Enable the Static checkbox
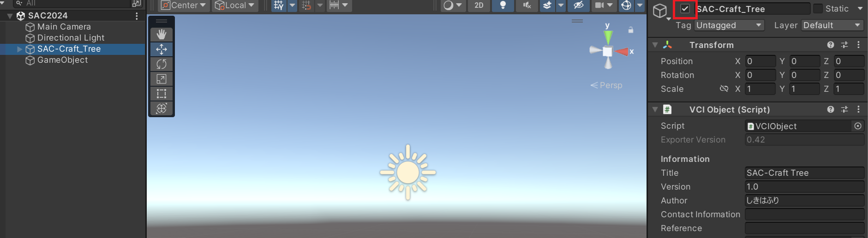868x238 pixels. click(818, 9)
